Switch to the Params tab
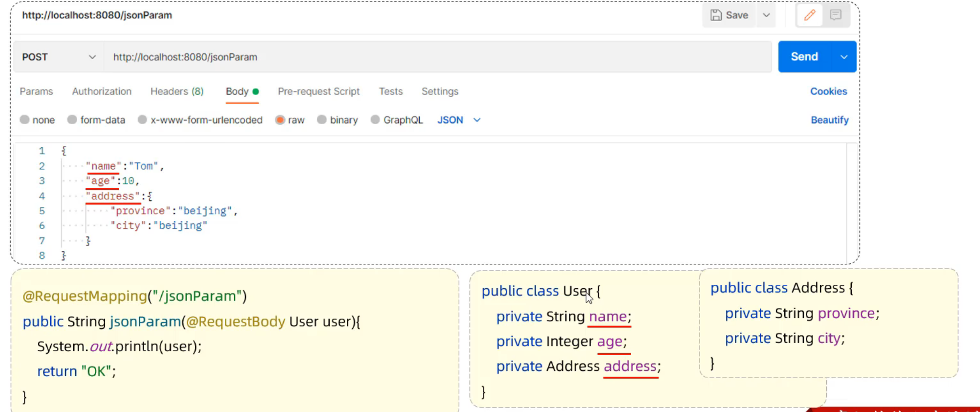 click(36, 91)
